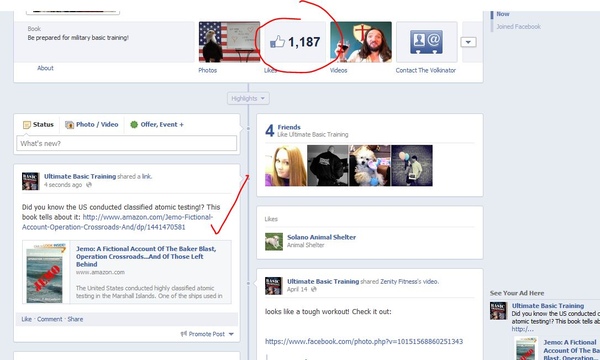Open the Highlights filter dropdown
Screen dimensions: 600x360
click(x=248, y=98)
